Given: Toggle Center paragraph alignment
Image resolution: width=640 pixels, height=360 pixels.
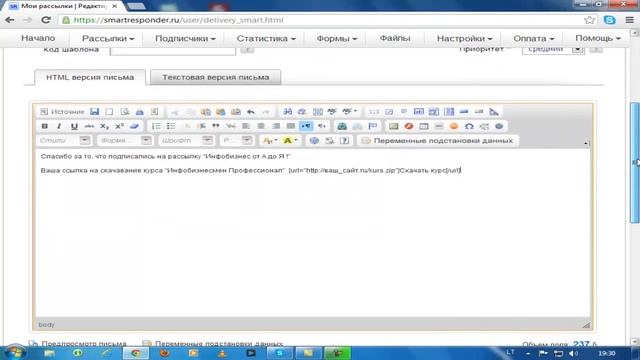Looking at the screenshot, I should 261,126.
